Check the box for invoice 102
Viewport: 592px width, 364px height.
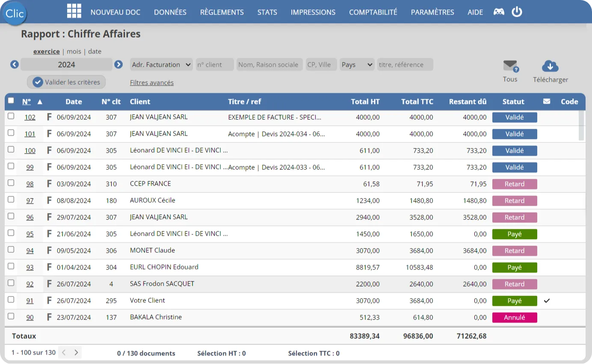[x=11, y=116]
